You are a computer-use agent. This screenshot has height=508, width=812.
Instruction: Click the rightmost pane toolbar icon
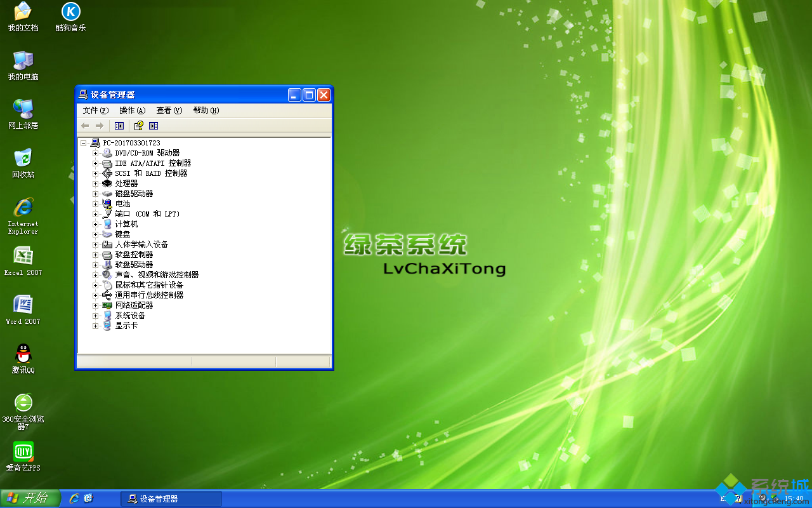[154, 126]
